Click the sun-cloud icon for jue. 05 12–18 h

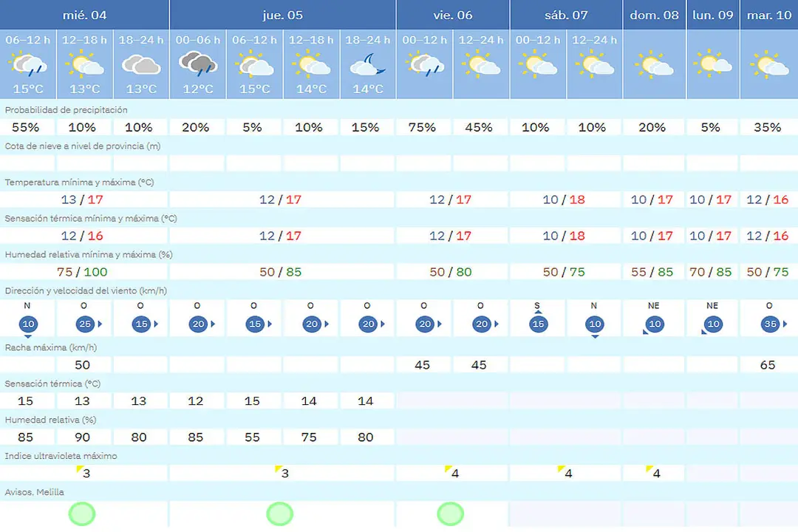(311, 65)
